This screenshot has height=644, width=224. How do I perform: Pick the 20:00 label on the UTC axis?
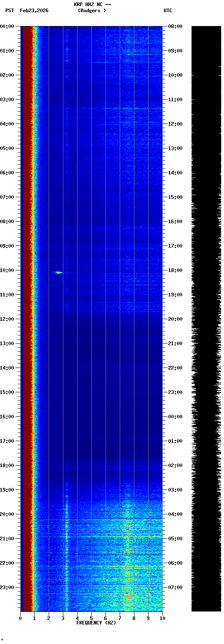(x=175, y=319)
